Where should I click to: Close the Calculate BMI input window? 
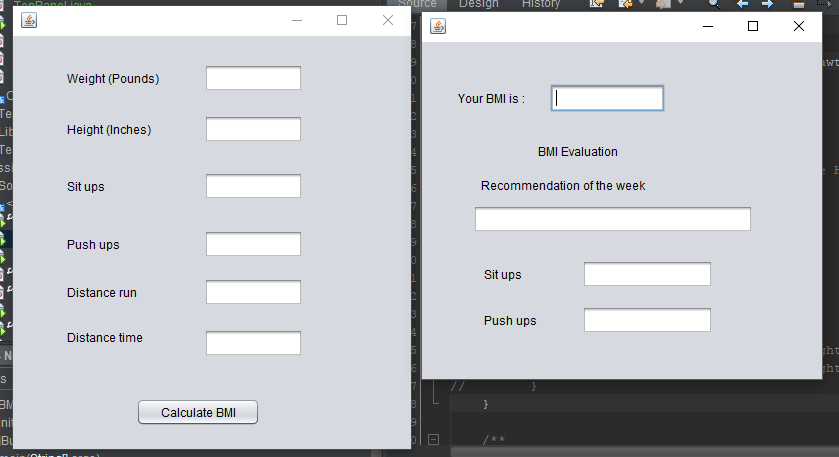point(388,20)
